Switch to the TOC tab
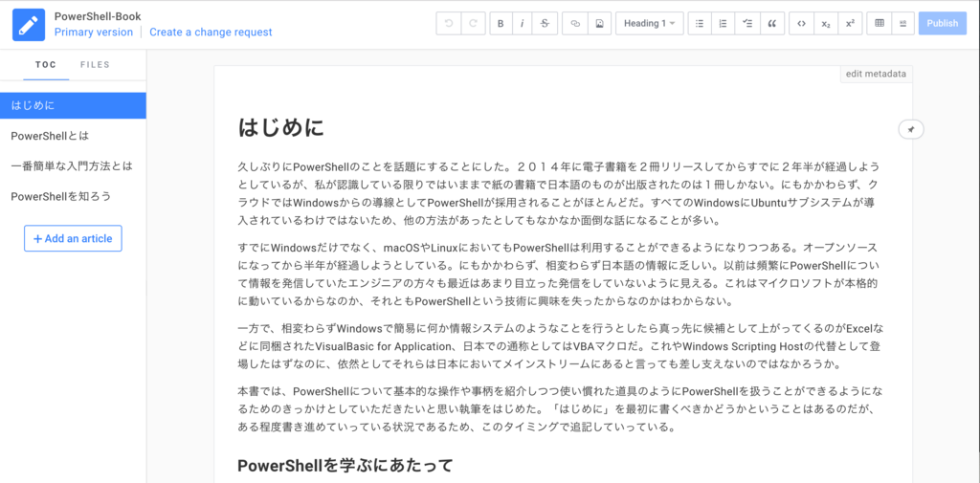The image size is (980, 483). click(x=46, y=64)
